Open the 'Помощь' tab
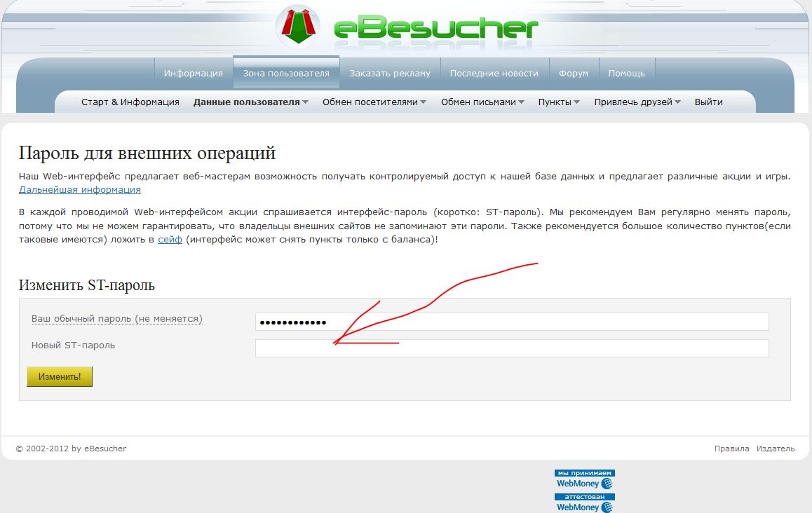812x513 pixels. tap(627, 73)
